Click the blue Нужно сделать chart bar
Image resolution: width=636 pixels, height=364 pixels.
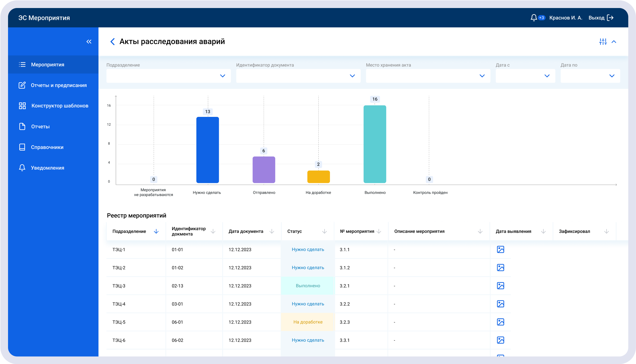[x=208, y=150]
